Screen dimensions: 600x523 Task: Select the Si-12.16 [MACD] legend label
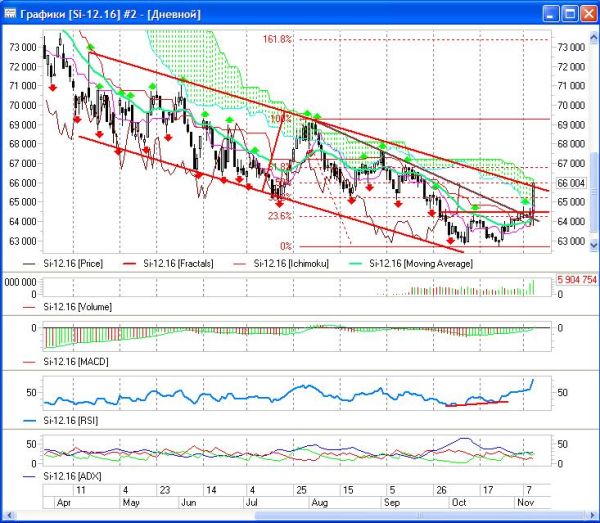[76, 362]
